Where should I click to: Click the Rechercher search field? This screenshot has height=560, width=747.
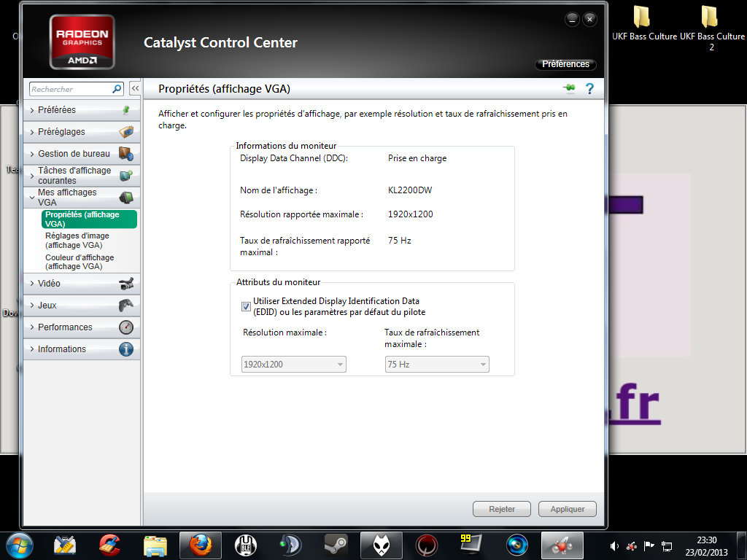70,89
